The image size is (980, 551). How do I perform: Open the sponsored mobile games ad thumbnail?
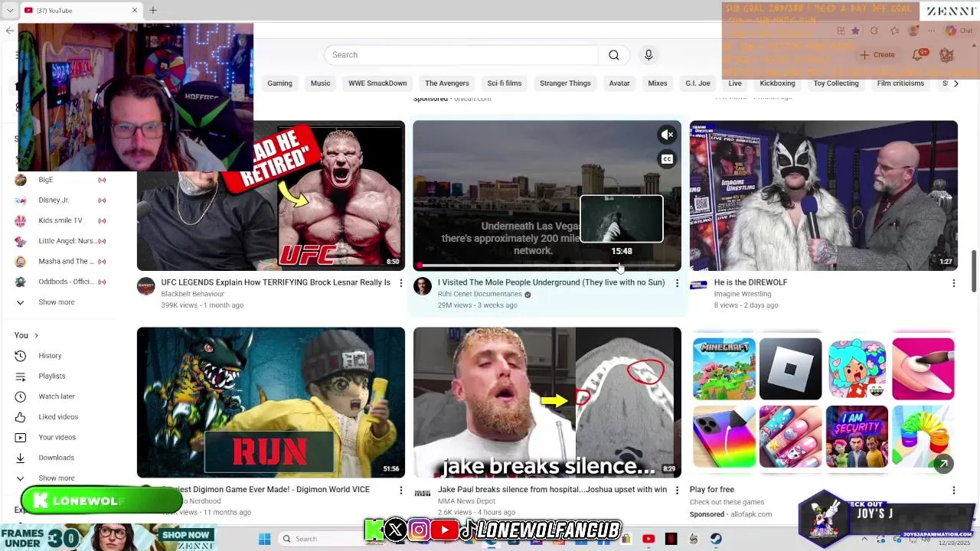[x=823, y=403]
